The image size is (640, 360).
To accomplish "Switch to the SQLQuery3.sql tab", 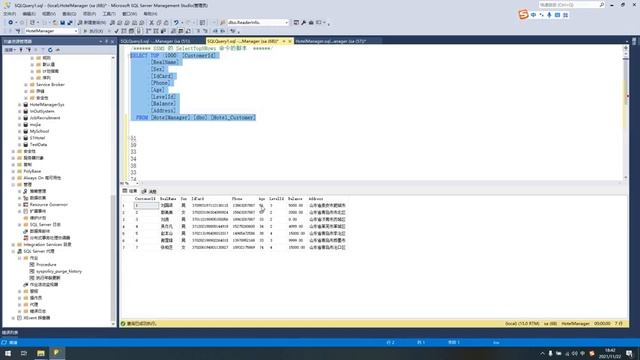I will (155, 41).
